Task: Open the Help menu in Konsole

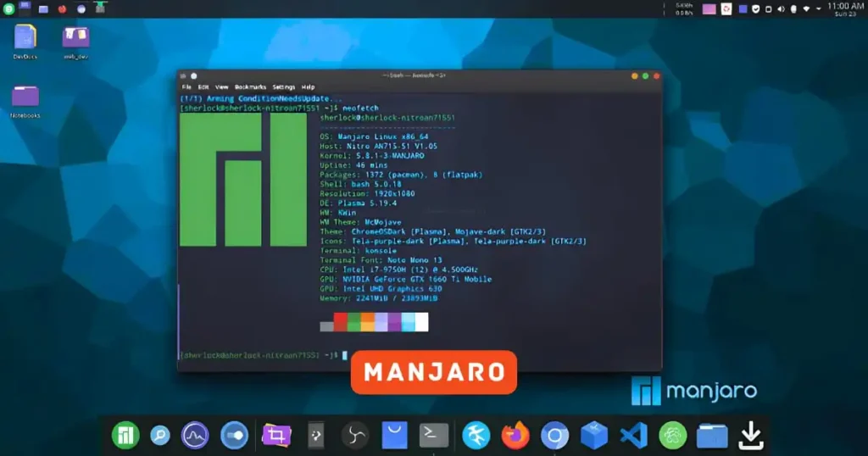Action: pyautogui.click(x=309, y=87)
